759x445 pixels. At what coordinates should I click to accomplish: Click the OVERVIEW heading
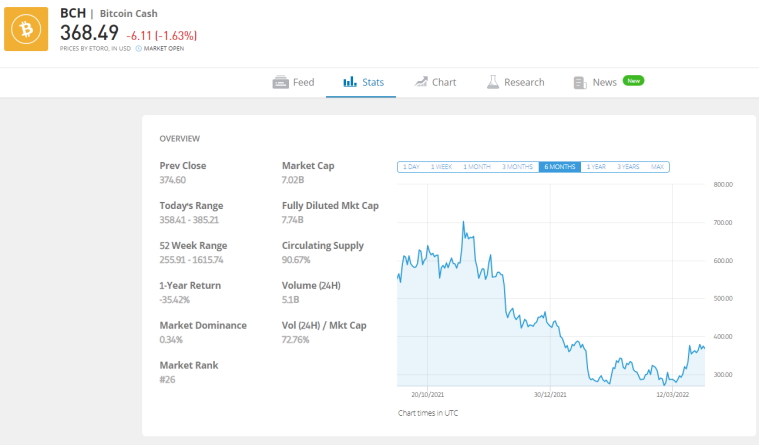pos(180,138)
